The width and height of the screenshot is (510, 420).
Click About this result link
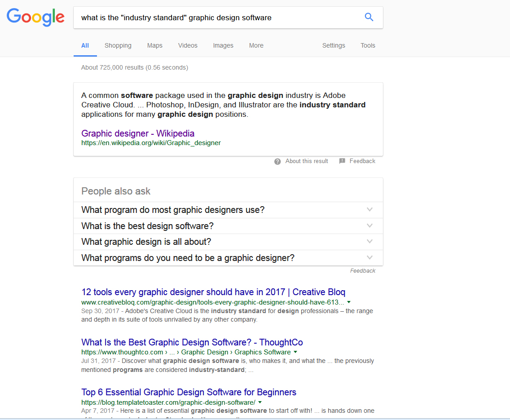(307, 161)
